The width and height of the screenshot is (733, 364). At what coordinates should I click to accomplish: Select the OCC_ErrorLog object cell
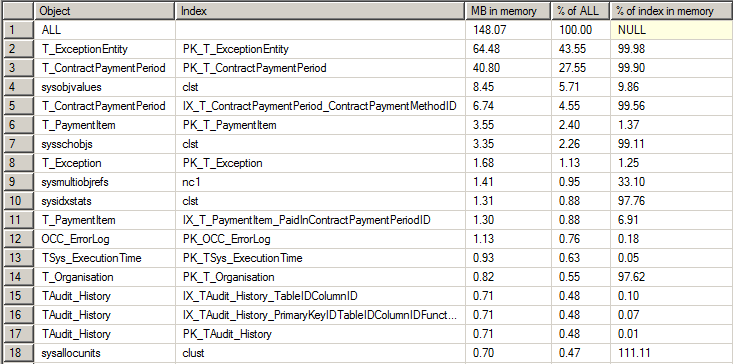105,239
